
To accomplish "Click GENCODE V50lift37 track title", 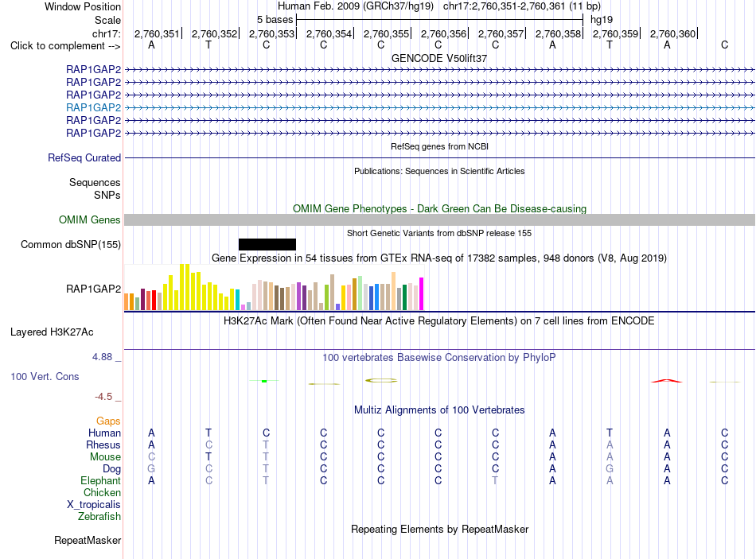I will (x=439, y=58).
